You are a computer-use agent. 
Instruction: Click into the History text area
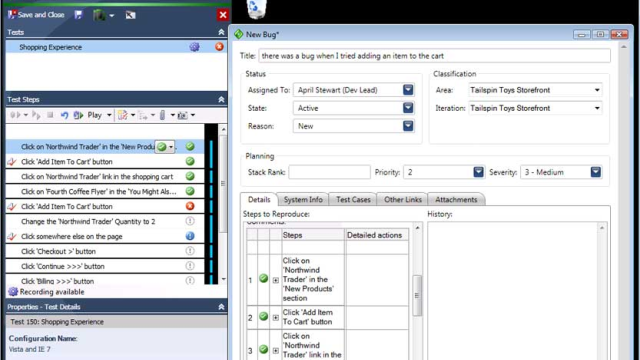click(x=513, y=291)
